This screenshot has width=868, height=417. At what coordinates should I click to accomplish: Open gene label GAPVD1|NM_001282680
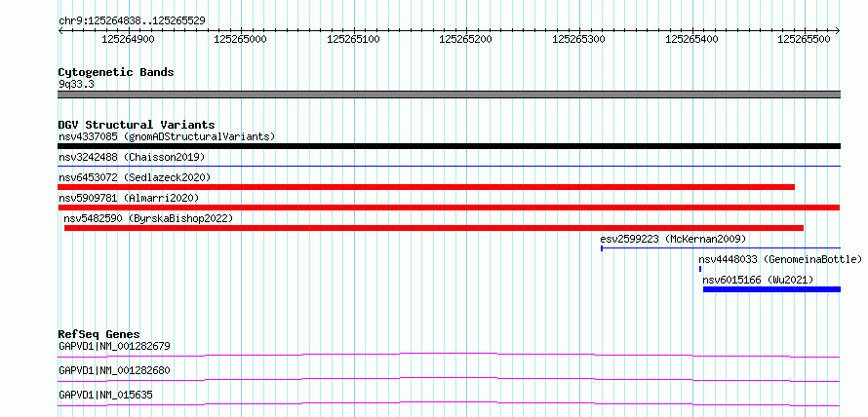coord(114,370)
